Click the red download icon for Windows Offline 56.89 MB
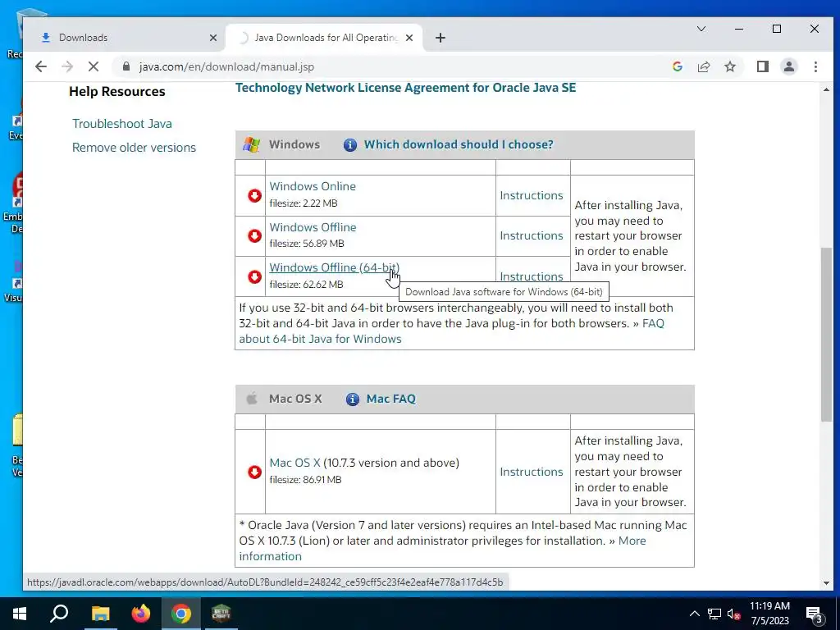840x630 pixels. point(254,235)
